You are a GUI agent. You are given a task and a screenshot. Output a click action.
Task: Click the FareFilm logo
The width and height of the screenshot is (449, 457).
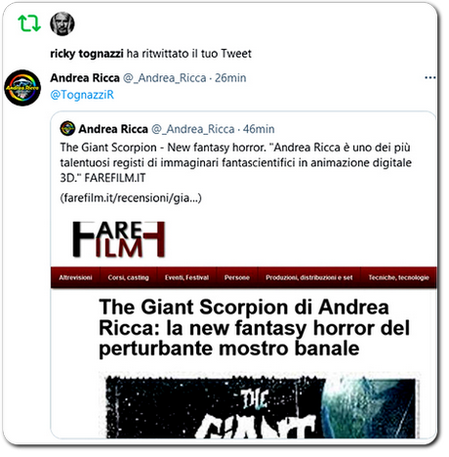119,239
